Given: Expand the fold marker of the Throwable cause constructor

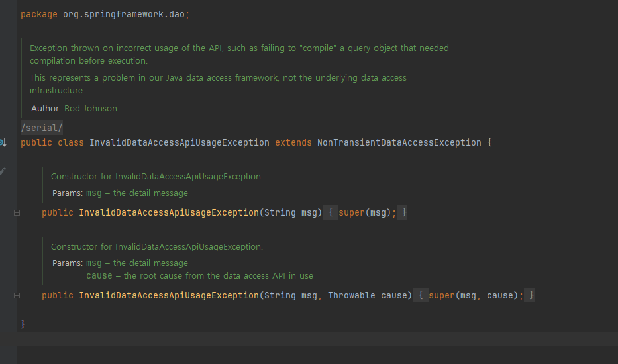Looking at the screenshot, I should click(17, 295).
